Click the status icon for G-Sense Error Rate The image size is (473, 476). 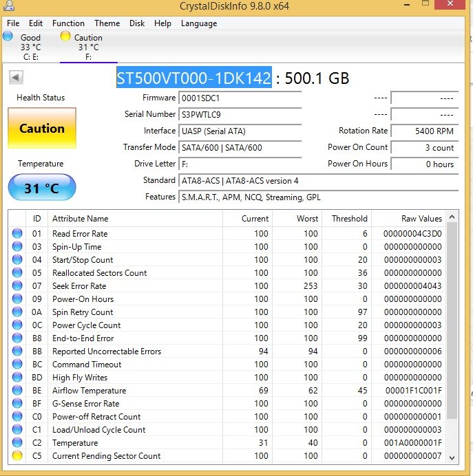tap(17, 403)
